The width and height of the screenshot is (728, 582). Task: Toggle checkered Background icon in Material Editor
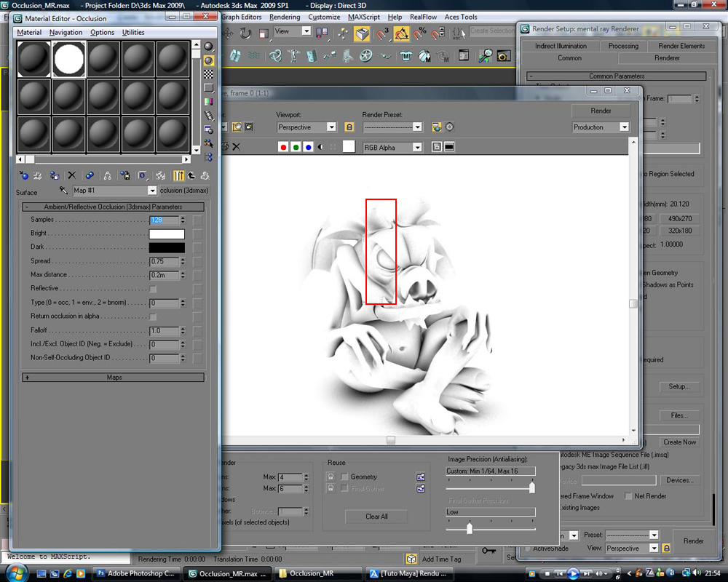[x=209, y=73]
